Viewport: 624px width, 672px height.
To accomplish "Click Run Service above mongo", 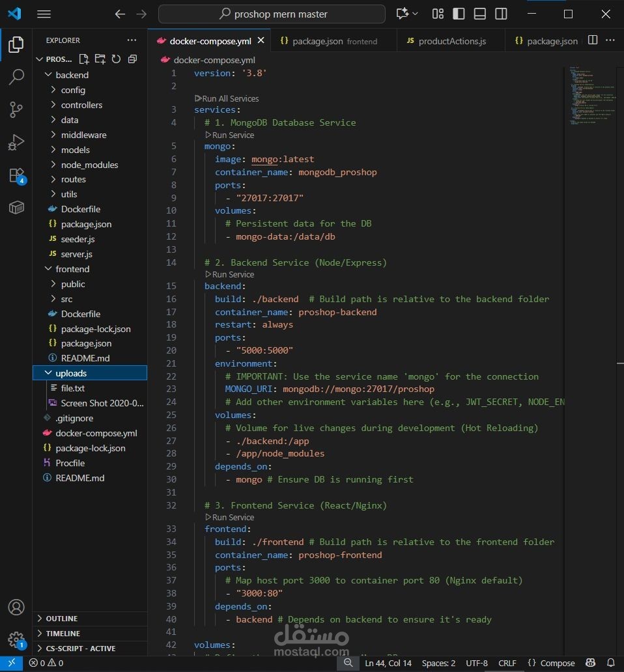I will [x=230, y=135].
